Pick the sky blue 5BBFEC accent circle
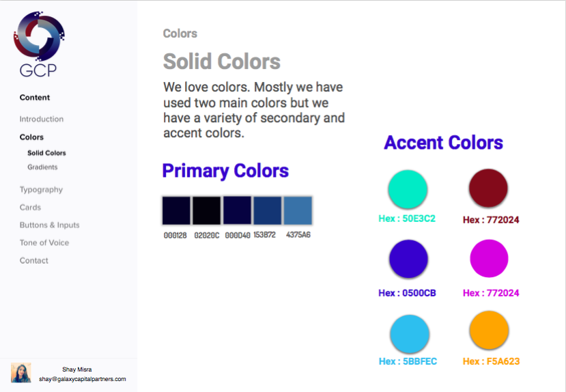Screen dimensions: 566x392 point(410,334)
